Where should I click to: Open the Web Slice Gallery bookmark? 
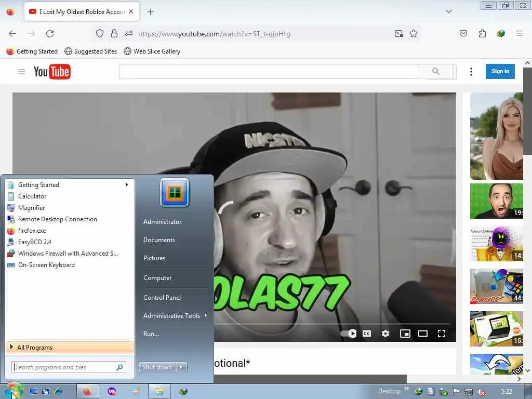coord(152,51)
